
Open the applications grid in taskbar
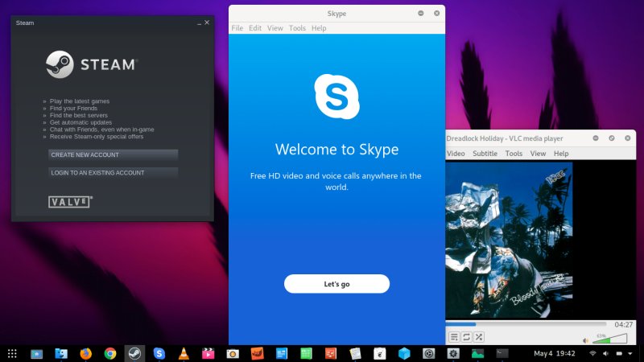[12, 353]
